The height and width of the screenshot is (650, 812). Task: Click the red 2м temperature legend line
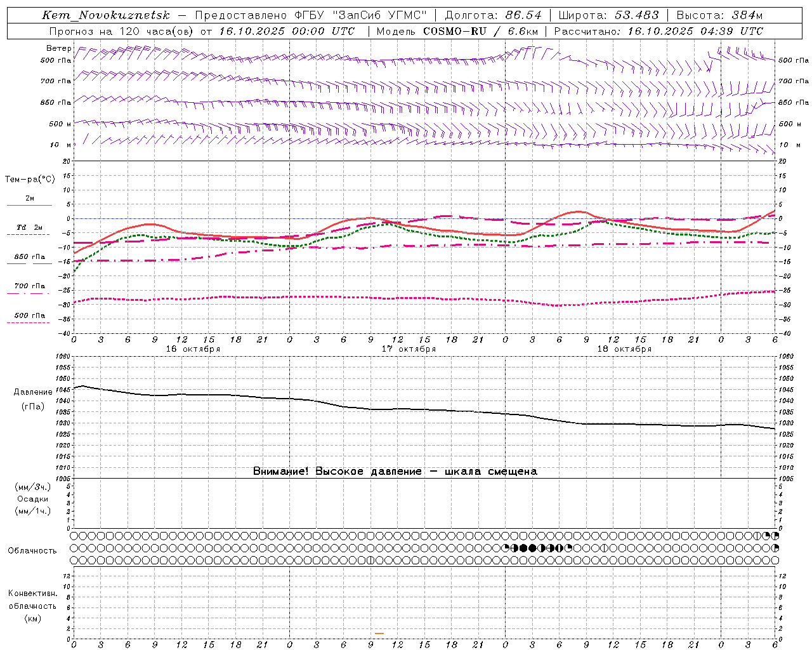[x=29, y=206]
